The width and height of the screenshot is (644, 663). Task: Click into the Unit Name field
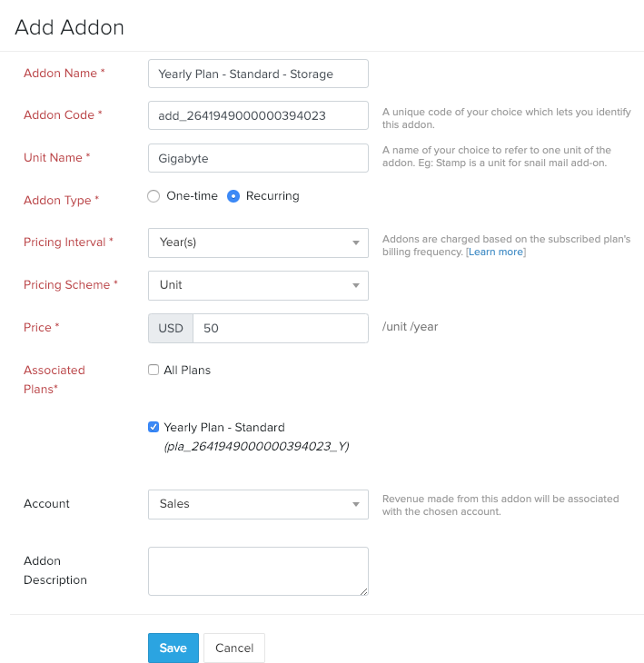click(258, 158)
